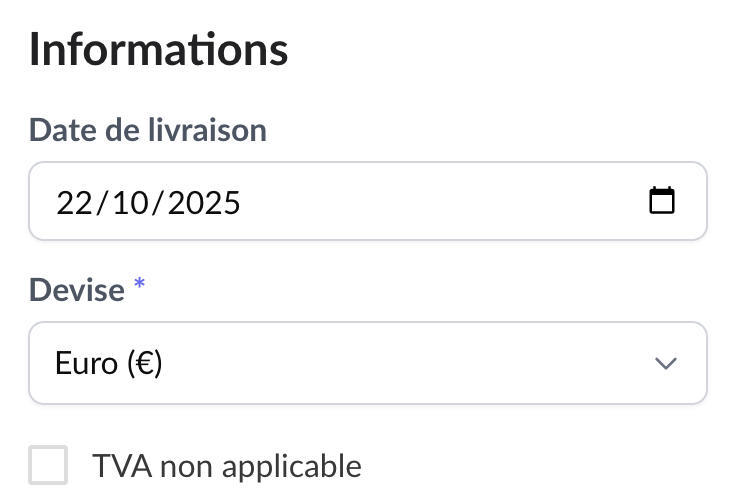Click the required asterisk beside Devise
The height and width of the screenshot is (504, 734).
pyautogui.click(x=140, y=286)
